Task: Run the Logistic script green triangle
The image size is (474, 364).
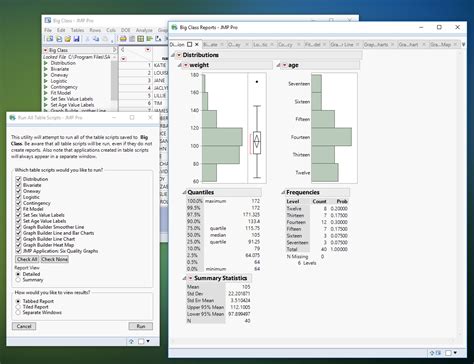Action: pos(46,81)
